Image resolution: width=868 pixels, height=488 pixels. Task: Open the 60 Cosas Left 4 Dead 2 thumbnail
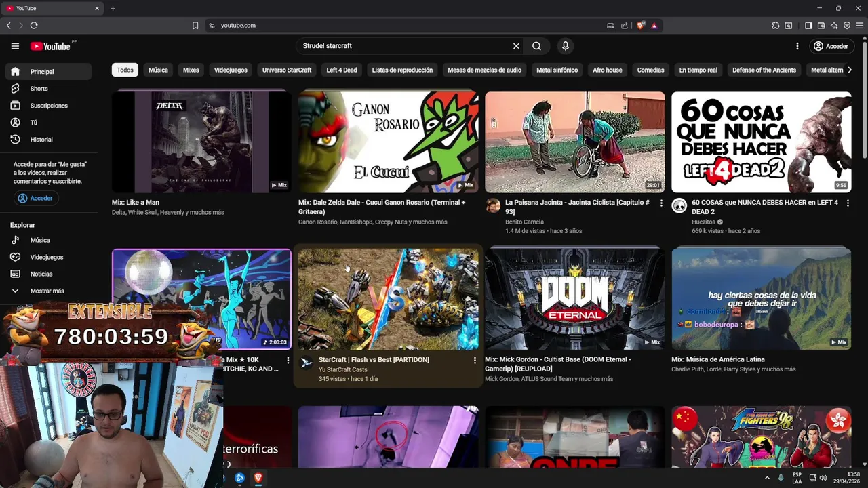pyautogui.click(x=762, y=142)
